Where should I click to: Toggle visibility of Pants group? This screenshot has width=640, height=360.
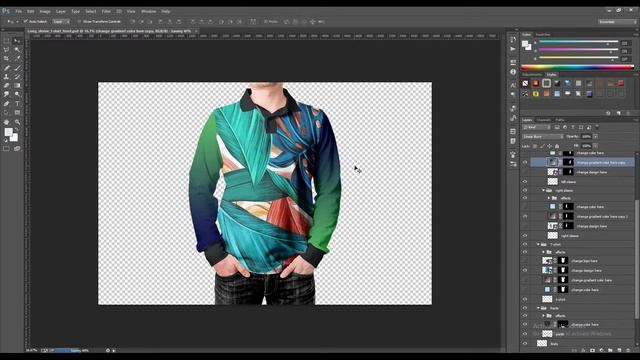[525, 308]
